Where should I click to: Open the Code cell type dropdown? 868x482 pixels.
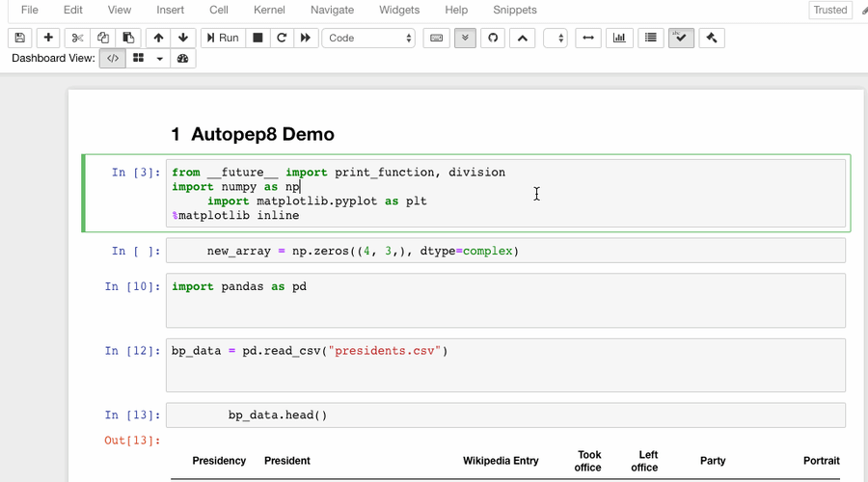click(370, 38)
